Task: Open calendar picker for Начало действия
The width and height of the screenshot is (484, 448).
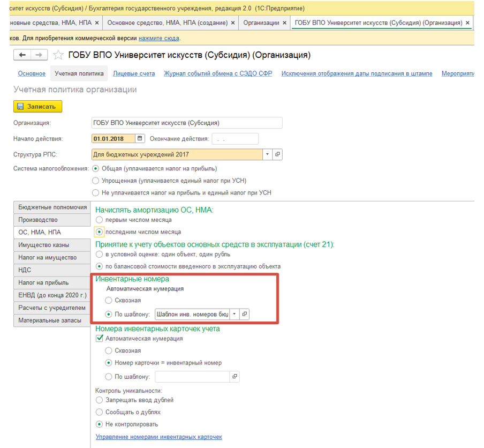Action: 140,138
